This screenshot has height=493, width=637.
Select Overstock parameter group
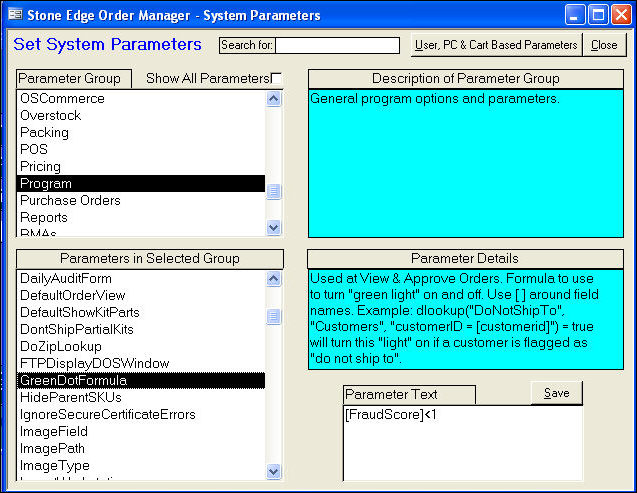141,116
